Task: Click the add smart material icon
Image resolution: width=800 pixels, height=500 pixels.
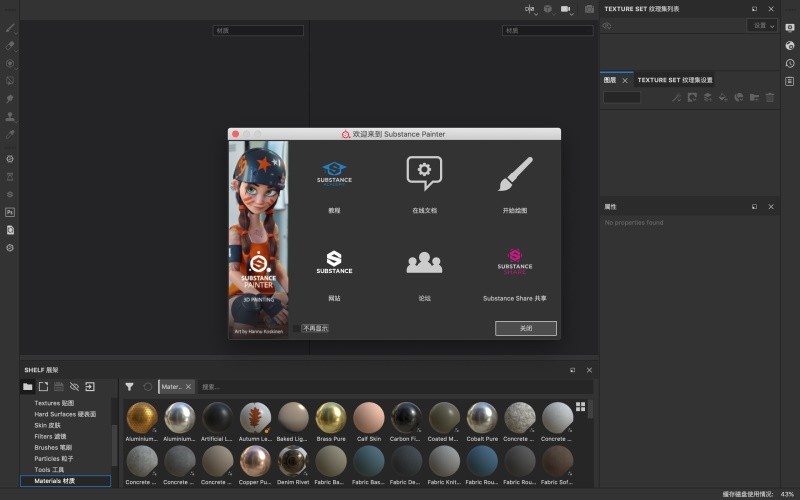Action: 739,97
